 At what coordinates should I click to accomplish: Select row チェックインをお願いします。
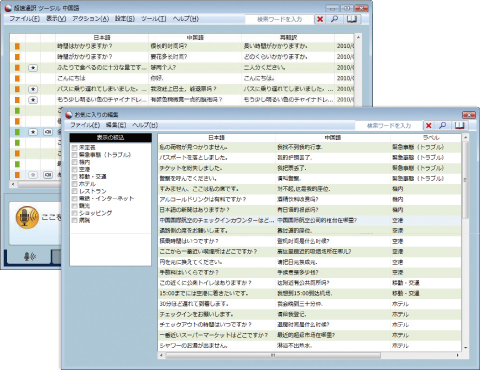tap(310, 314)
